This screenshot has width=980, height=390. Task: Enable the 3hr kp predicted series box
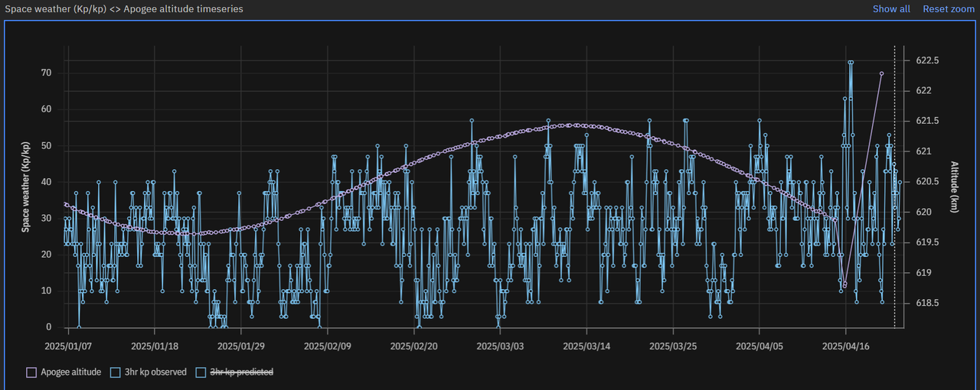pyautogui.click(x=201, y=372)
